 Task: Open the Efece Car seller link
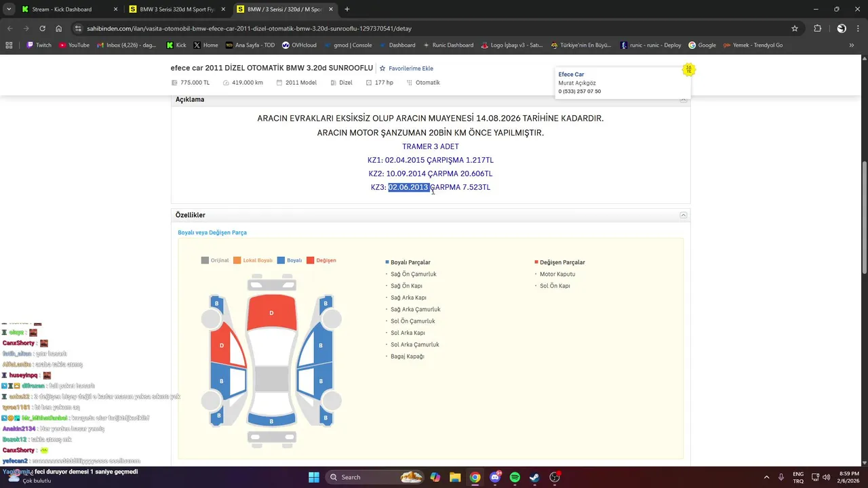click(571, 75)
